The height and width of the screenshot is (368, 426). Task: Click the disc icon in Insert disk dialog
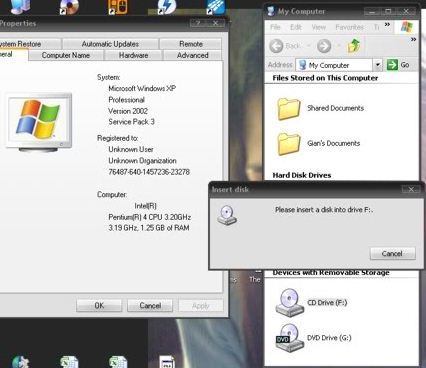227,215
